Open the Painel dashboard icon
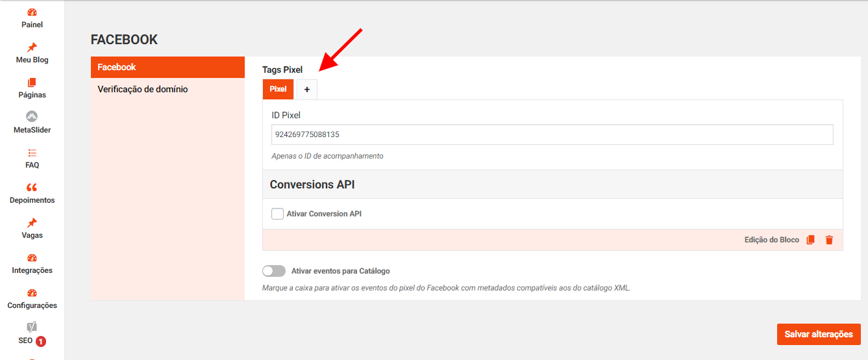This screenshot has height=360, width=868. coord(32,12)
